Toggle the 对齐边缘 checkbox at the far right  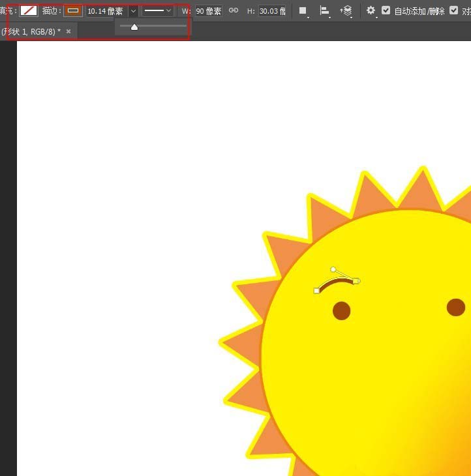coord(454,10)
